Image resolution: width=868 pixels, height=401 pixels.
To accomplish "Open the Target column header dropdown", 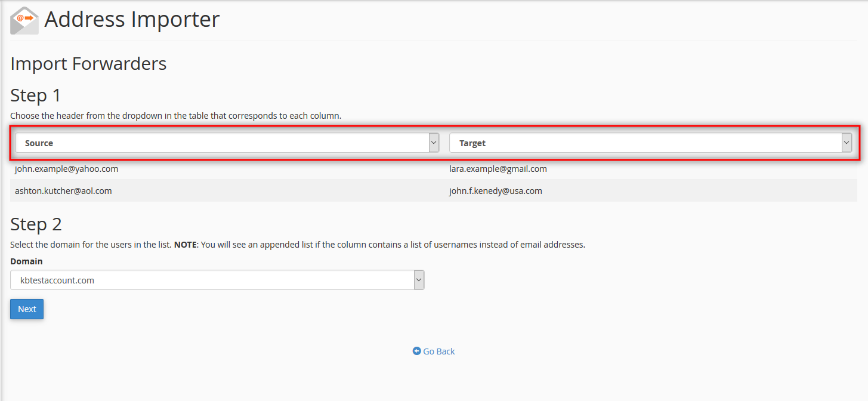I will tap(650, 143).
